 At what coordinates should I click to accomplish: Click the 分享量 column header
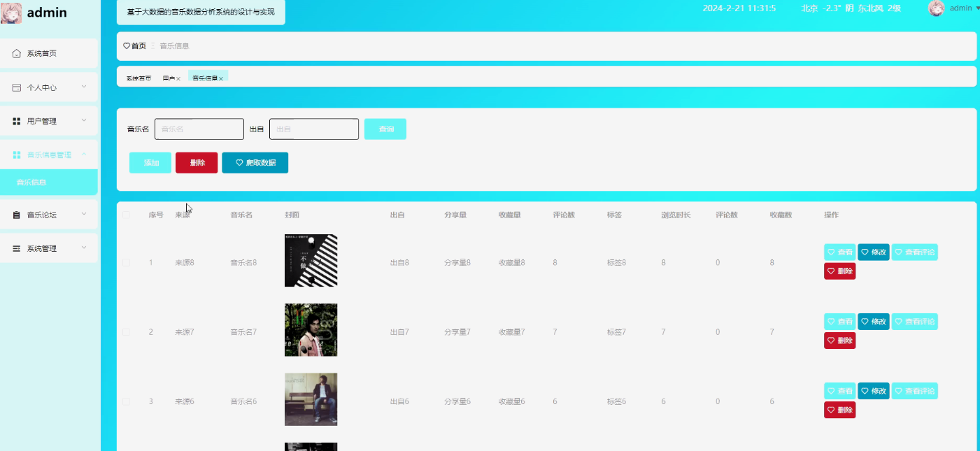point(455,215)
